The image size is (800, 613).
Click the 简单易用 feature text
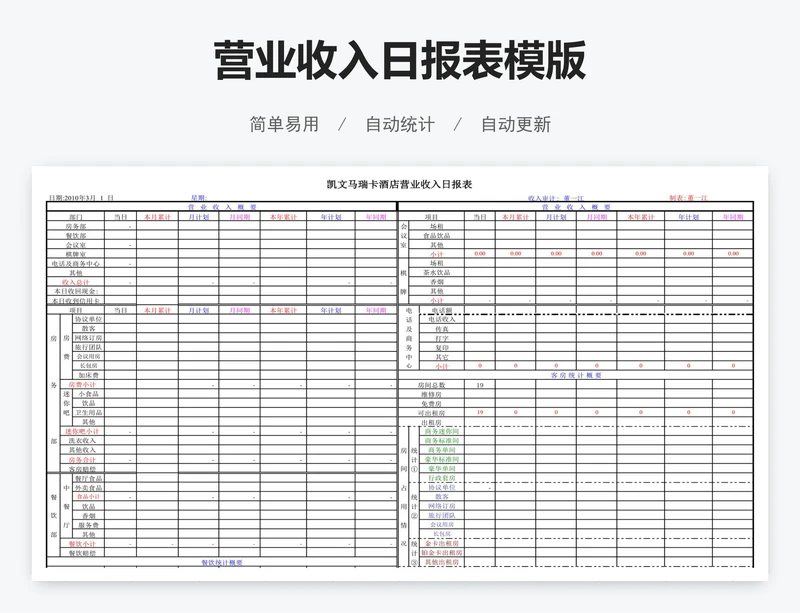click(284, 125)
